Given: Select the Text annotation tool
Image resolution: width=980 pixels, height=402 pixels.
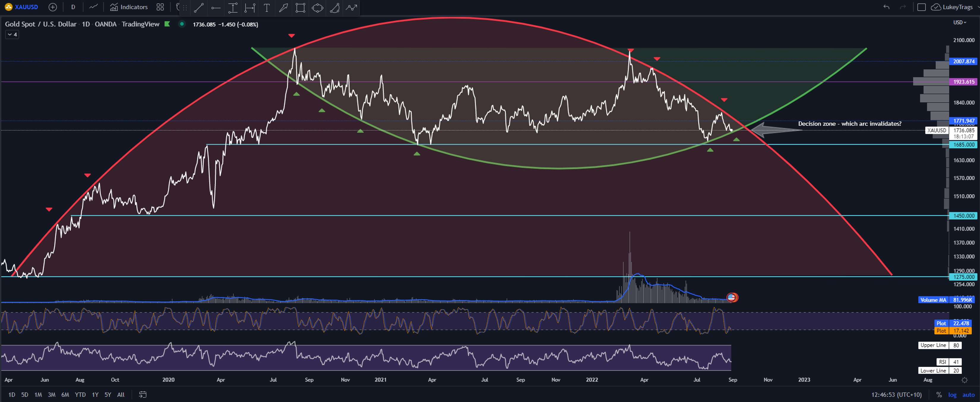Looking at the screenshot, I should [267, 7].
